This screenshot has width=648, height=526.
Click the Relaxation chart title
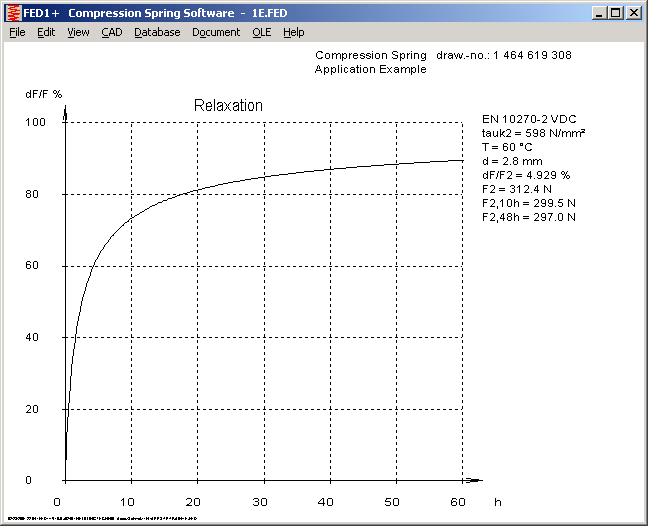tap(227, 106)
